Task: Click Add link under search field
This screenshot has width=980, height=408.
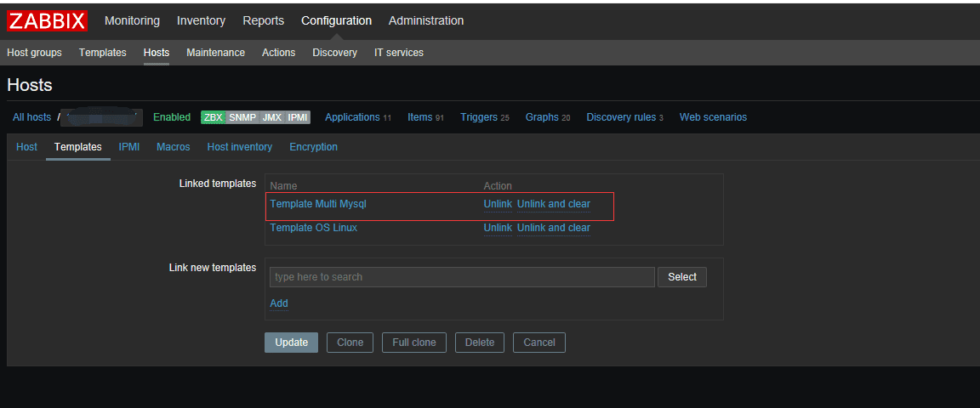Action: pos(278,303)
